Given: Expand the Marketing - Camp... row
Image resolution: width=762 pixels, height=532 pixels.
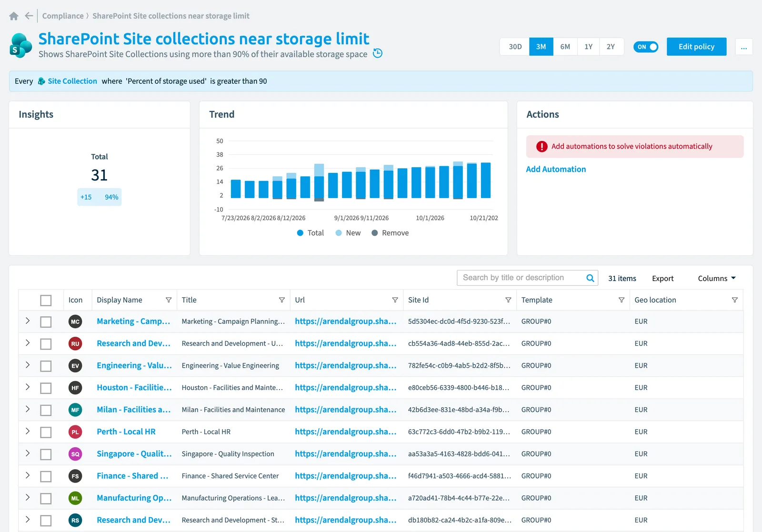Looking at the screenshot, I should pos(28,321).
